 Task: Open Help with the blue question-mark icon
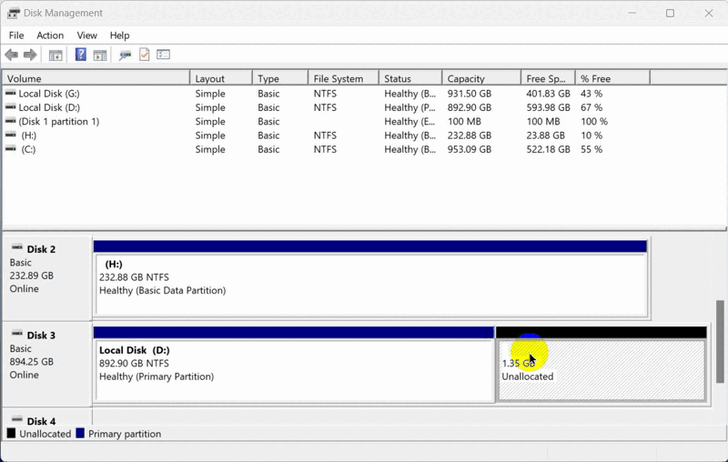tap(80, 54)
